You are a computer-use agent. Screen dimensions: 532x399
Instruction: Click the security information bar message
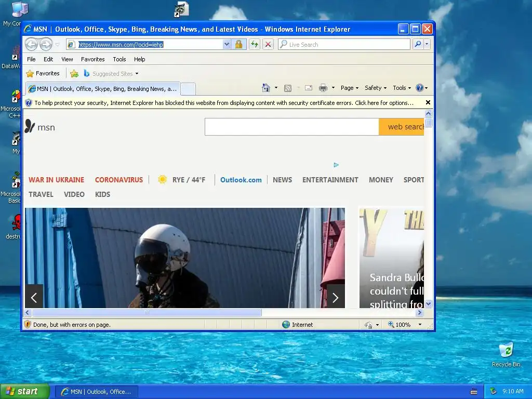[223, 103]
